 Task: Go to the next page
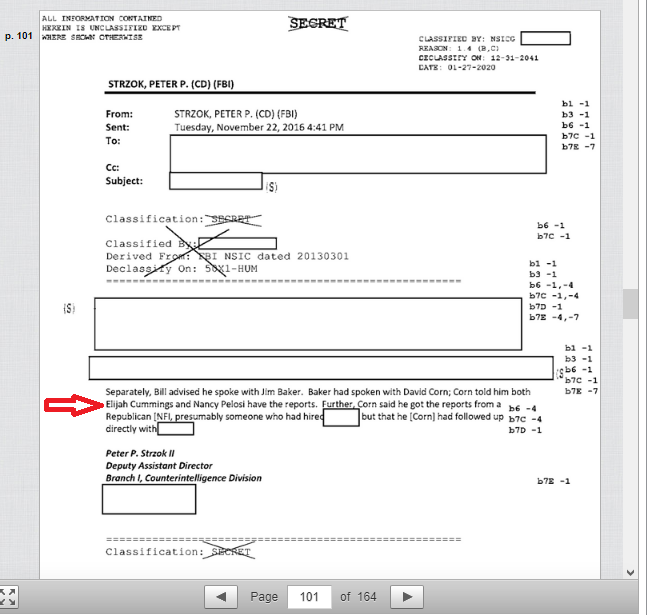click(x=407, y=597)
